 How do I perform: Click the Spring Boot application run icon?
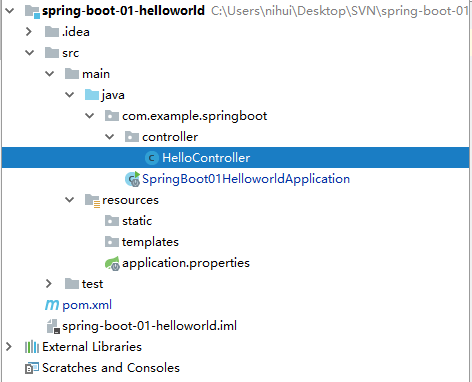click(x=132, y=179)
